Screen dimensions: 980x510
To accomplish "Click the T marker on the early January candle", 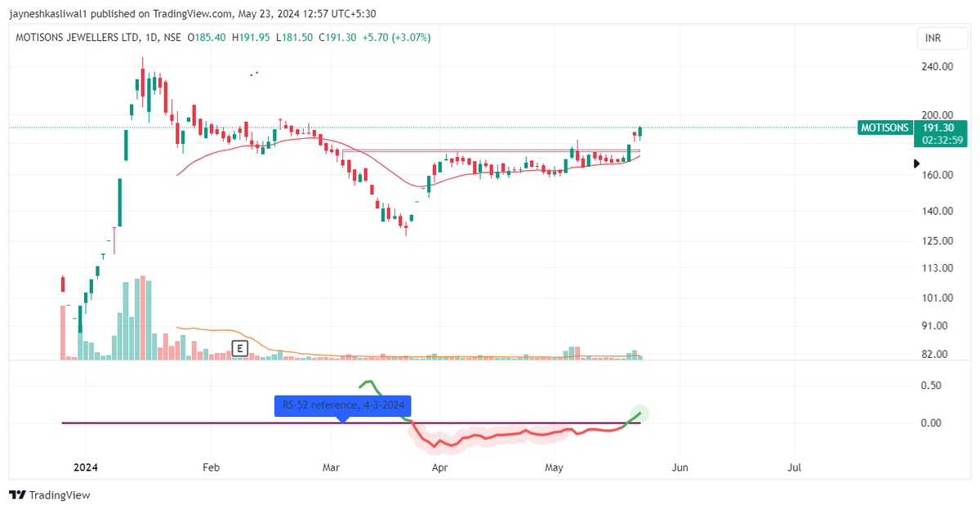I will coord(102,256).
